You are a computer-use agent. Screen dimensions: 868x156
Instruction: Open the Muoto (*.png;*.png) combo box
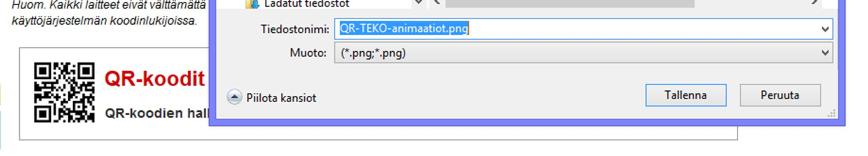583,53
